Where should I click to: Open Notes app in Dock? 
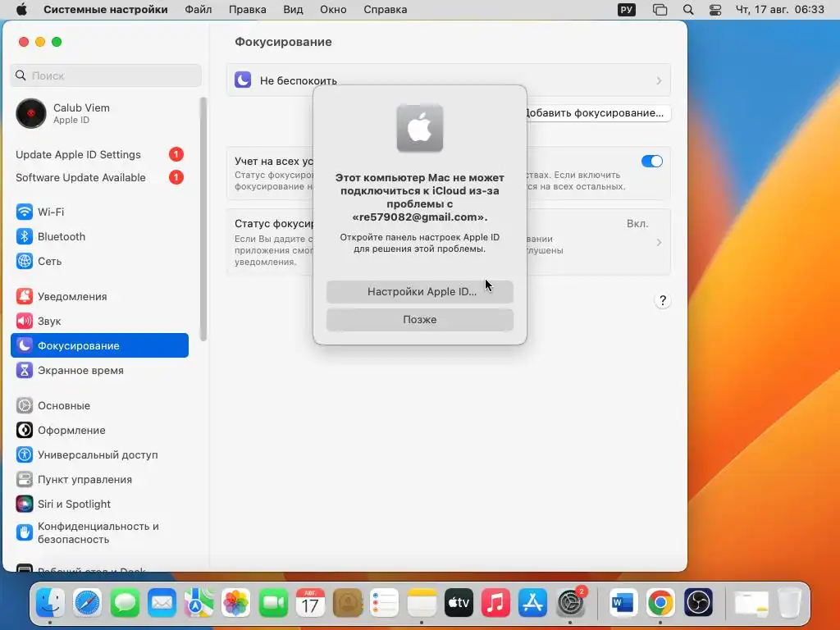click(x=422, y=603)
